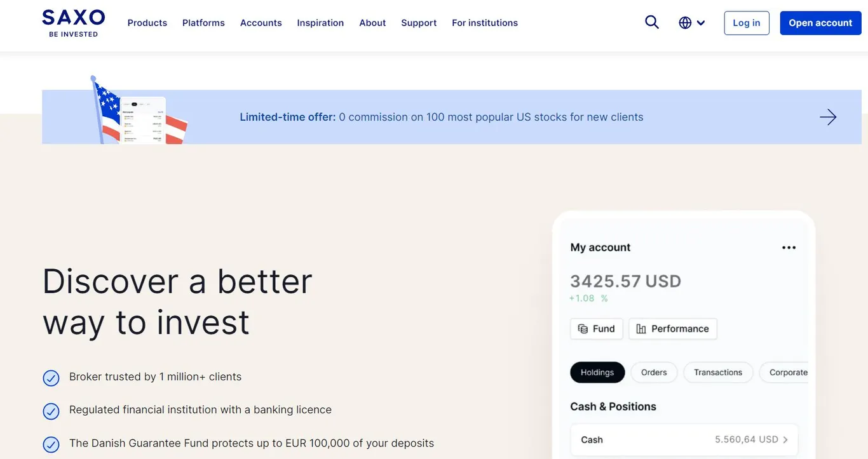The width and height of the screenshot is (868, 459).
Task: Click the Saxo Be Invested logo
Action: click(x=74, y=23)
